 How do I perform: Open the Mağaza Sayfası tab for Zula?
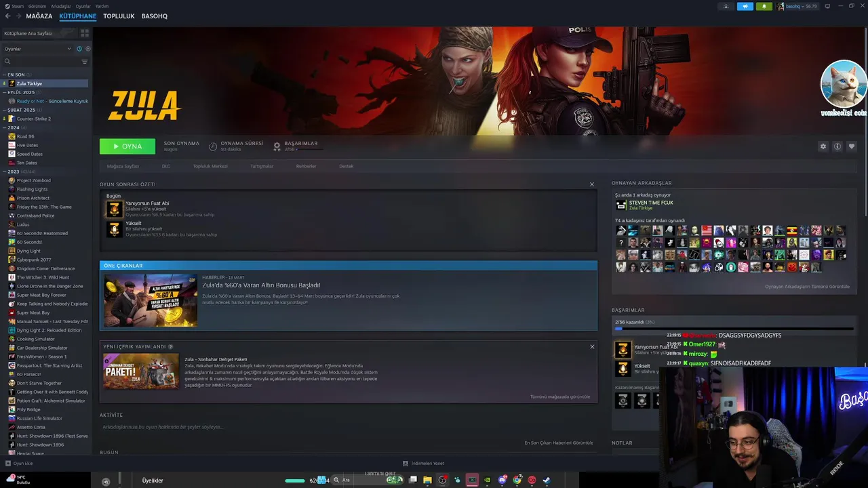pyautogui.click(x=123, y=166)
